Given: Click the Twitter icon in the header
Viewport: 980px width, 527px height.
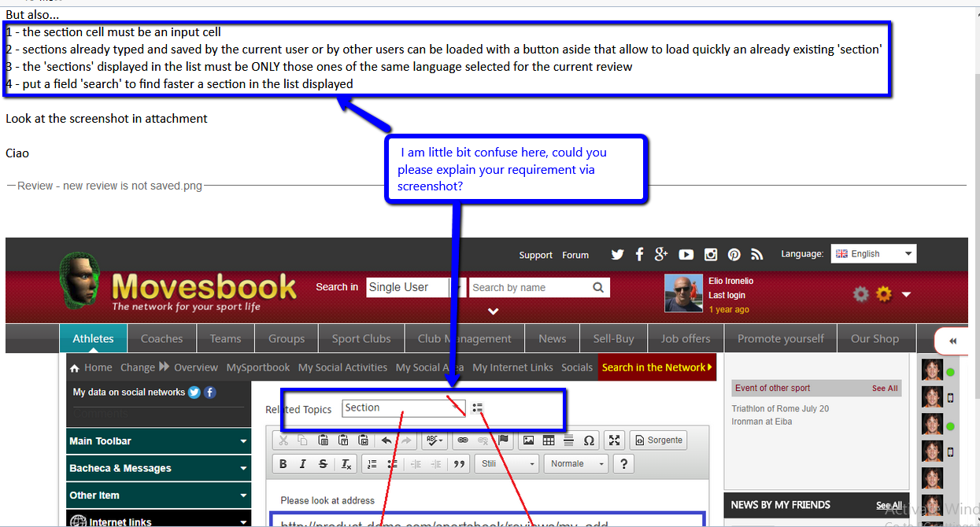Looking at the screenshot, I should click(x=617, y=254).
